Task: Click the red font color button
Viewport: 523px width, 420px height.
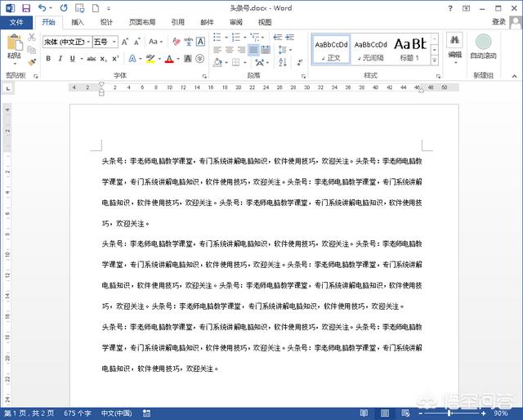Action: click(x=169, y=59)
